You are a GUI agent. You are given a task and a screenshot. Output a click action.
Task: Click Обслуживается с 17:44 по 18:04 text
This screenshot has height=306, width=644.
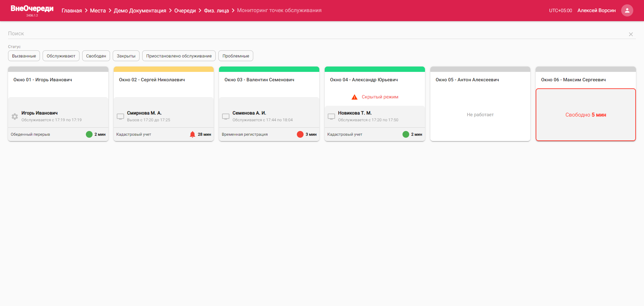coord(263,120)
